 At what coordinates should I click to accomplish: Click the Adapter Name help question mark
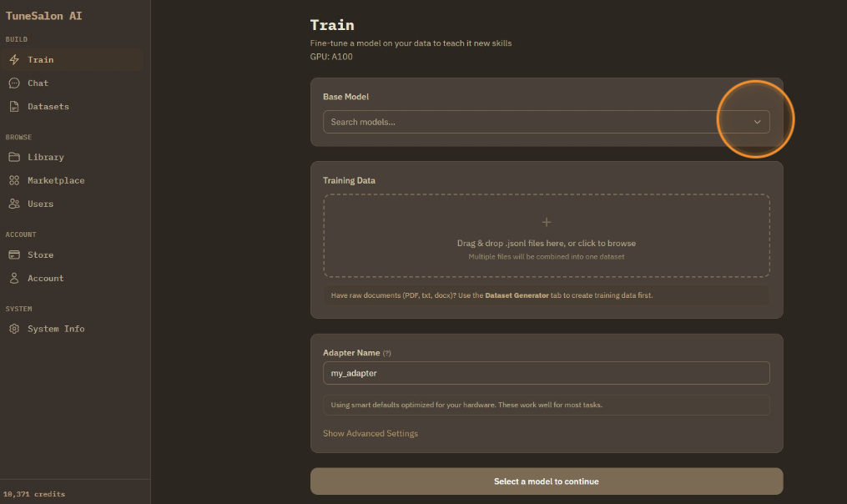coord(386,354)
